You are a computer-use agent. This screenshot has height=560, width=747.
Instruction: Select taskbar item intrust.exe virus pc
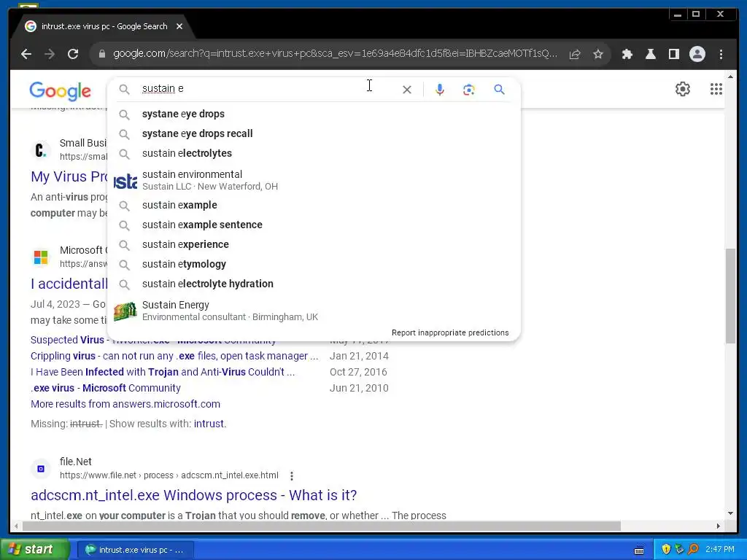coord(135,550)
